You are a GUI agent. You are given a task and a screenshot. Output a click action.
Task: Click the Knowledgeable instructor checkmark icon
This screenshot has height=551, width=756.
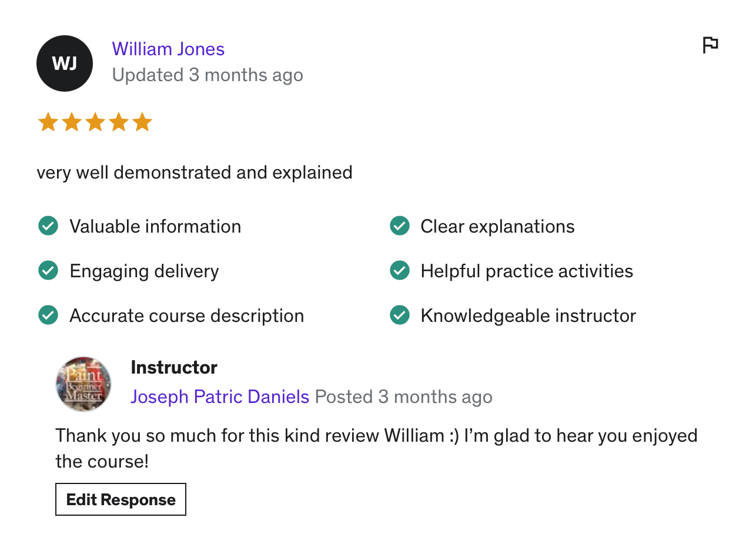[400, 315]
